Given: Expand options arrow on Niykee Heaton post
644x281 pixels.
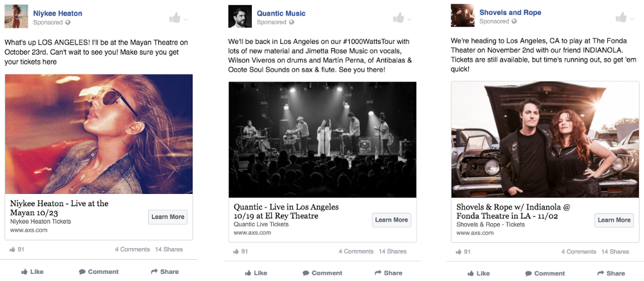Looking at the screenshot, I should (185, 19).
